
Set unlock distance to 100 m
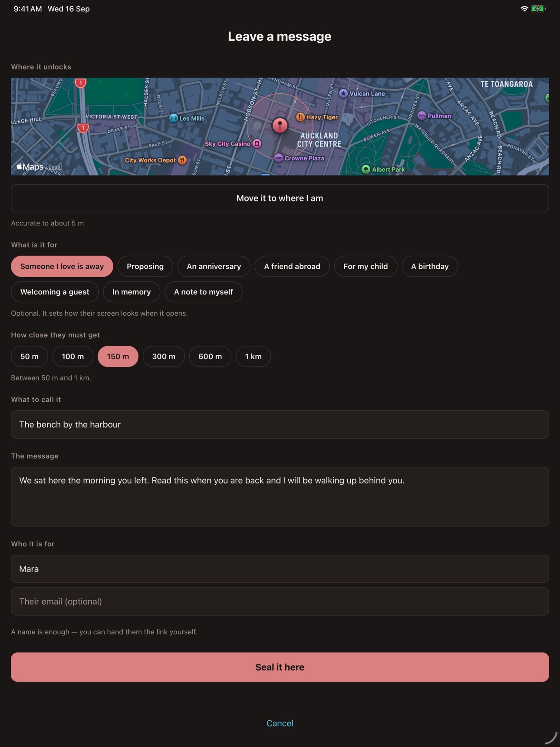coord(73,357)
